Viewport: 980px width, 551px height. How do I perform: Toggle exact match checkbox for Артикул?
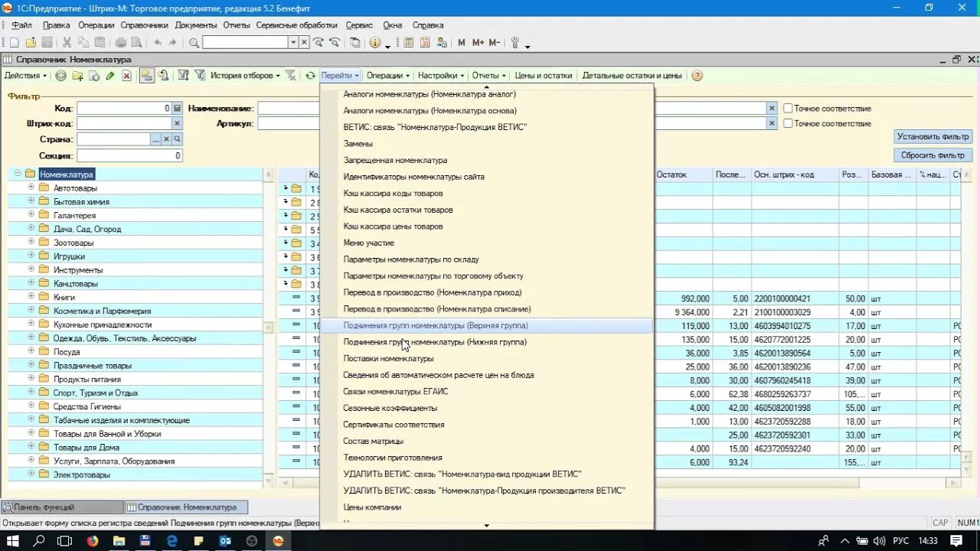point(788,123)
